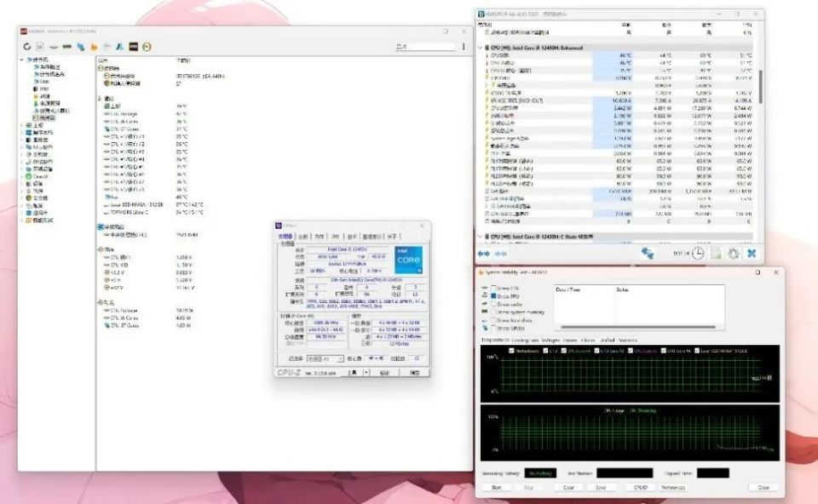This screenshot has width=818, height=504.
Task: Click the sensor icon in the AIDA64 tree
Action: (x=36, y=117)
